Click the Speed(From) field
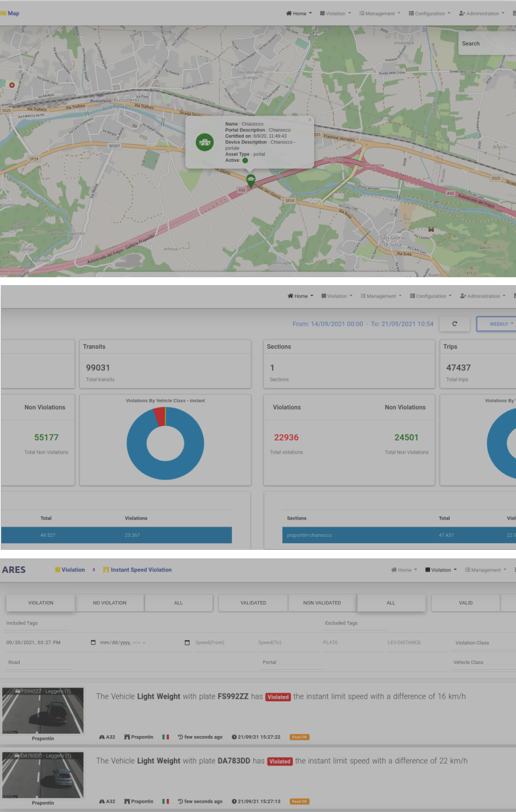The width and height of the screenshot is (516, 812). 223,643
